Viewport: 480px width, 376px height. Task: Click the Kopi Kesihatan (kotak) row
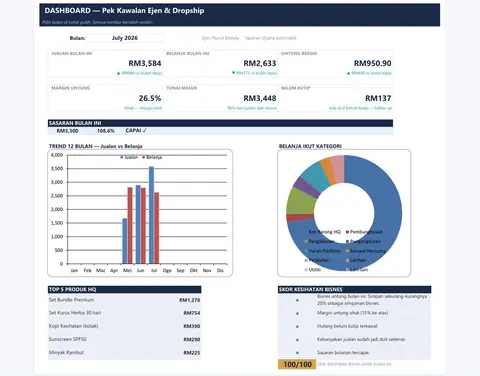point(124,326)
